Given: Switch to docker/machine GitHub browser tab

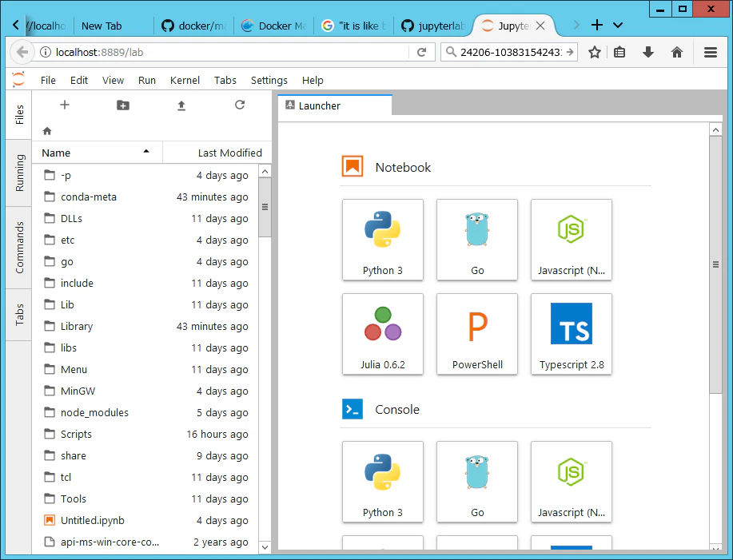Looking at the screenshot, I should point(194,26).
